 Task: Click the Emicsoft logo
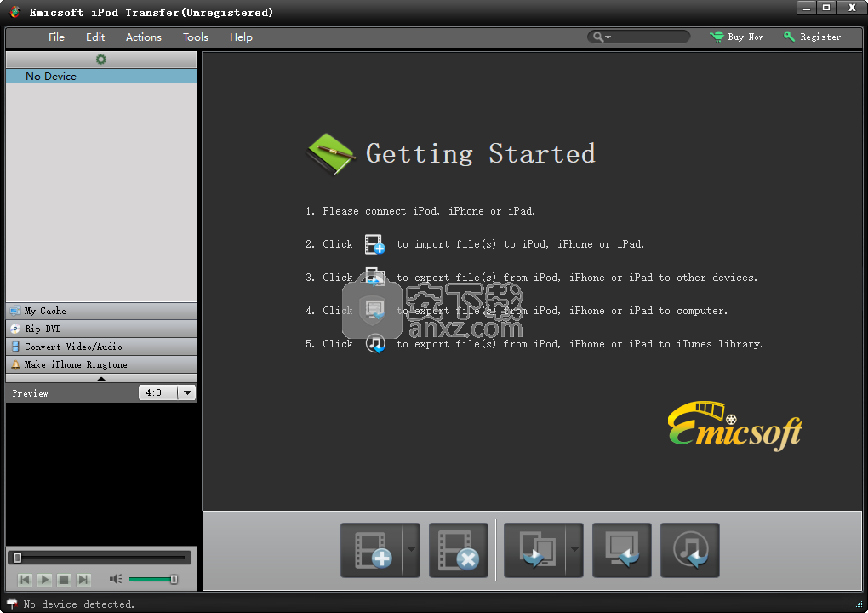point(735,426)
